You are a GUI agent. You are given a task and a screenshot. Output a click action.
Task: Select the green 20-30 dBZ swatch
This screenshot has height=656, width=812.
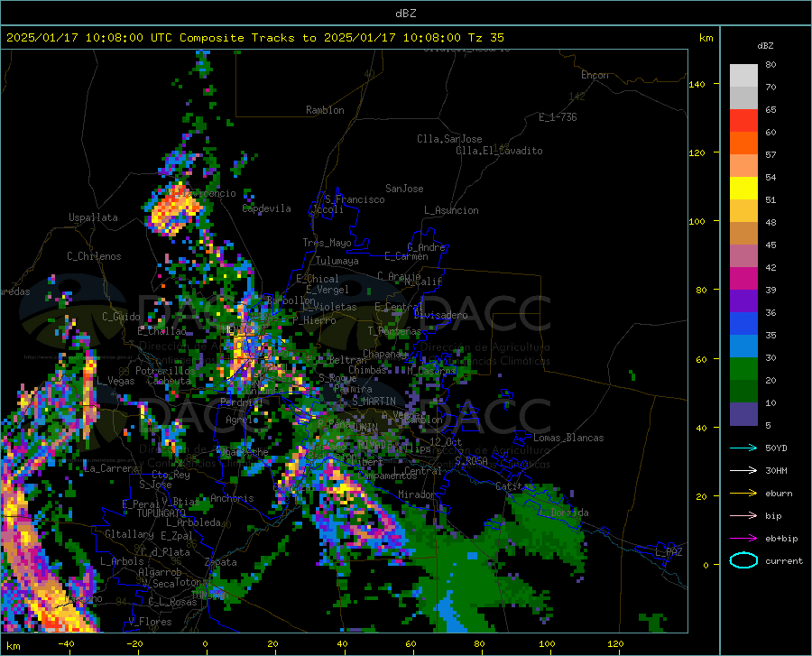coord(743,369)
